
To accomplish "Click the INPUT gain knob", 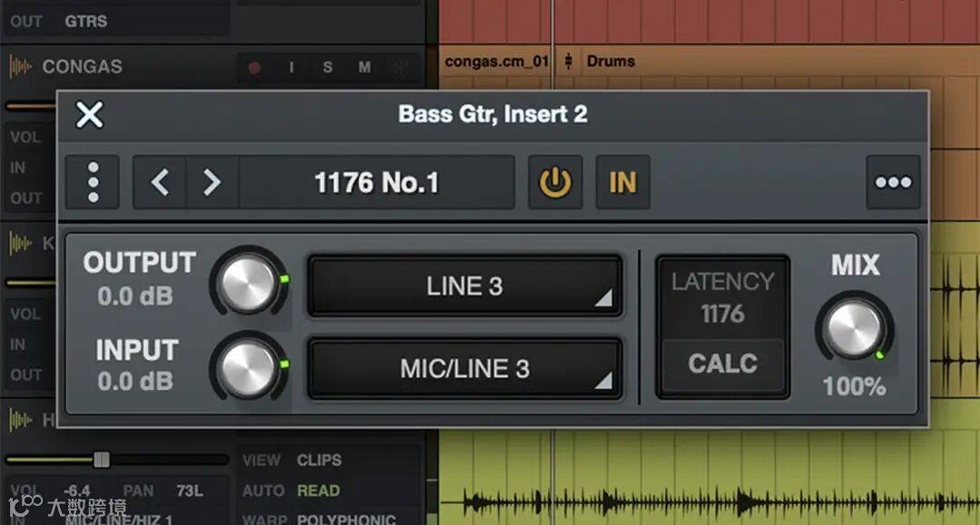I will point(250,368).
